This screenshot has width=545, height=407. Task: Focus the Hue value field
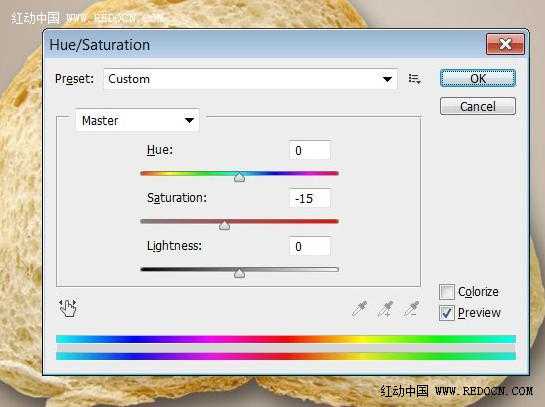click(310, 150)
